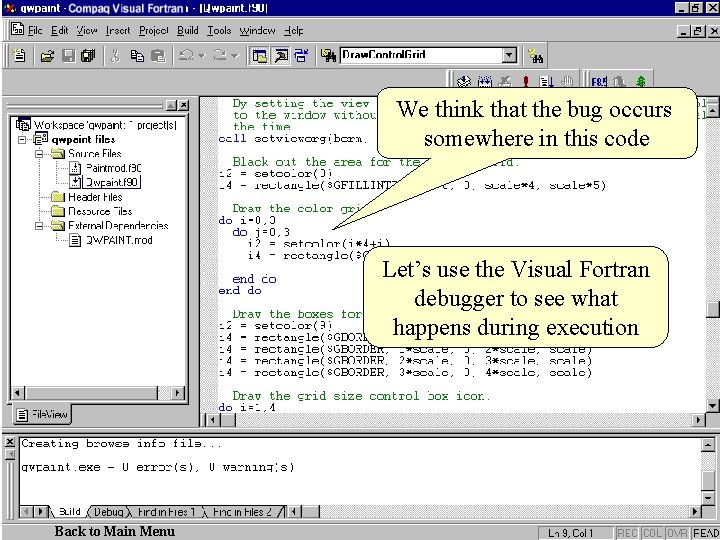The height and width of the screenshot is (540, 720).
Task: Open the Redo history dropdown arrow
Action: pyautogui.click(x=235, y=56)
